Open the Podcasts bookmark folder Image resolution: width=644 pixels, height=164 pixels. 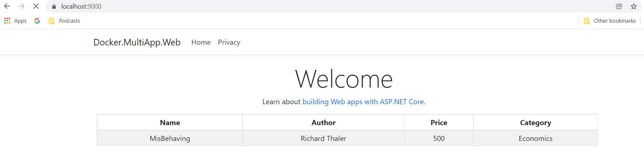click(x=64, y=21)
